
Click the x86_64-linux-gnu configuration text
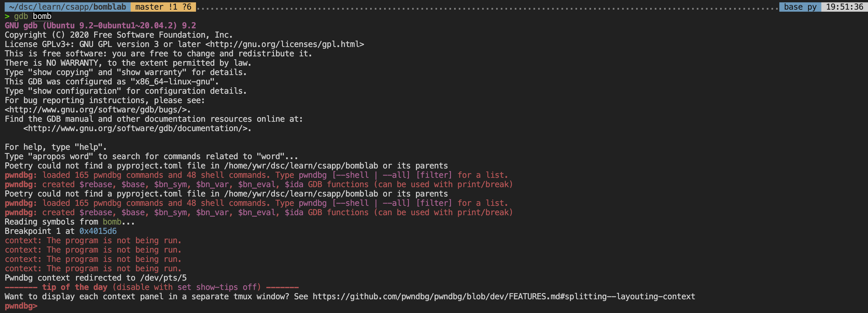pos(174,82)
